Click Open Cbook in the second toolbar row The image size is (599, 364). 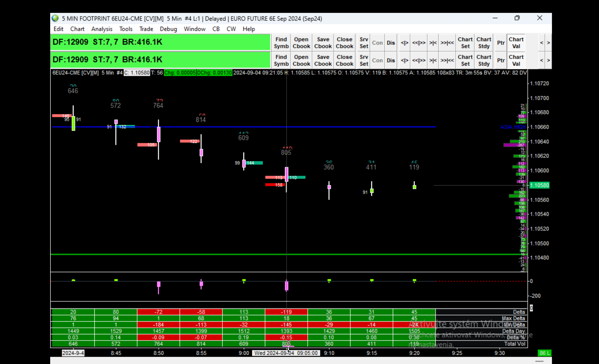301,61
